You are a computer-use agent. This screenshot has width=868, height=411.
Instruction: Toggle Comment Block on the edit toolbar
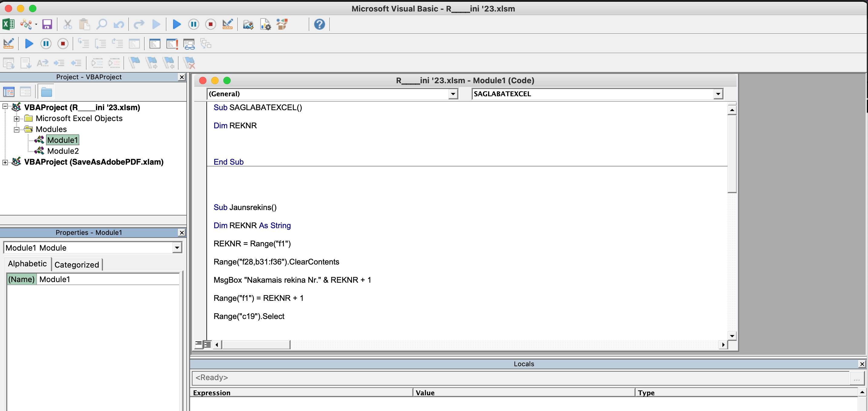97,63
